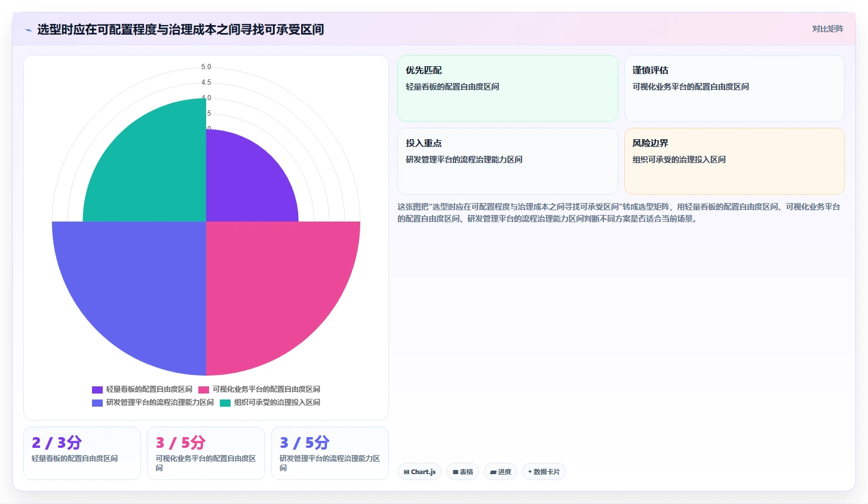This screenshot has width=868, height=504.
Task: Open the 风险边界 card
Action: (x=734, y=161)
